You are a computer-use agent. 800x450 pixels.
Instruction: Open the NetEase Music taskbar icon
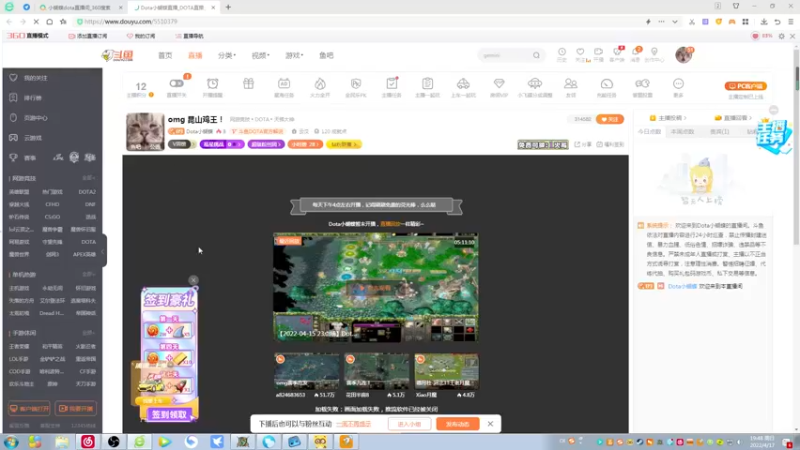tap(87, 442)
